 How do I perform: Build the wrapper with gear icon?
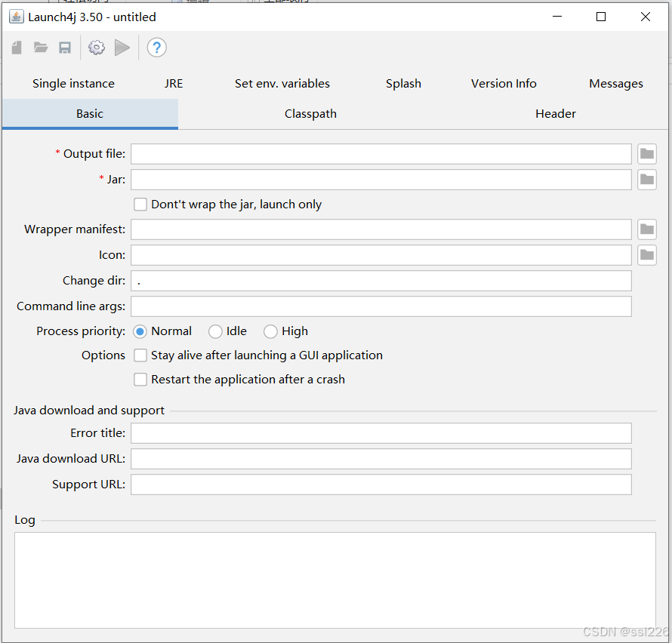click(x=97, y=48)
